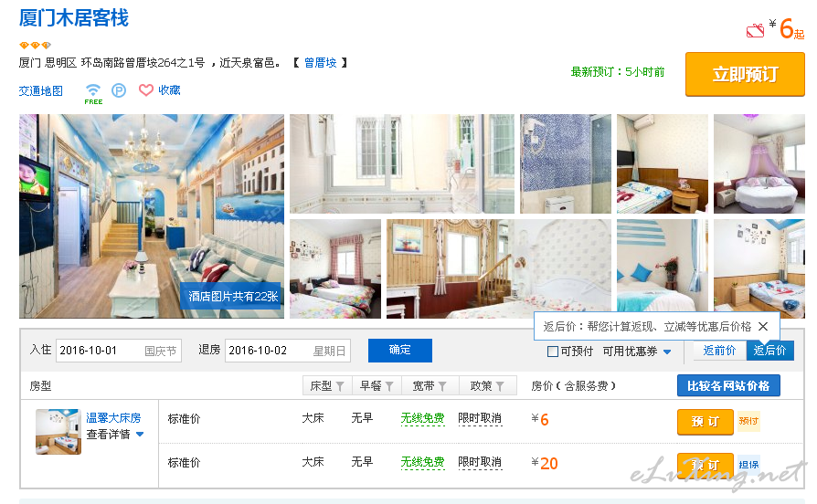This screenshot has width=817, height=504.
Task: Tick the 可预付 checkbox
Action: 553,352
